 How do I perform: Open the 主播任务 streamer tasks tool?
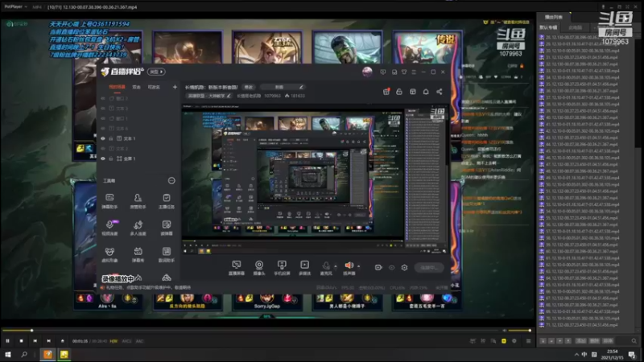pyautogui.click(x=167, y=201)
